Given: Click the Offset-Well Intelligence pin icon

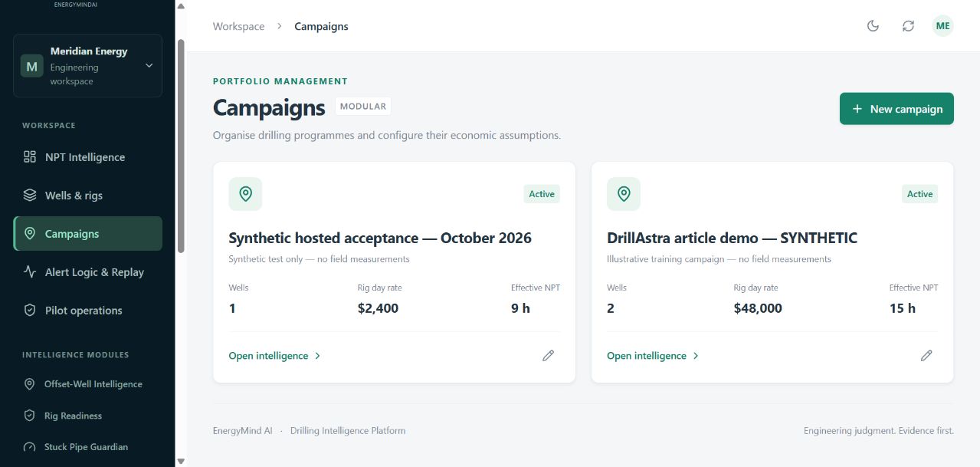Looking at the screenshot, I should [30, 384].
